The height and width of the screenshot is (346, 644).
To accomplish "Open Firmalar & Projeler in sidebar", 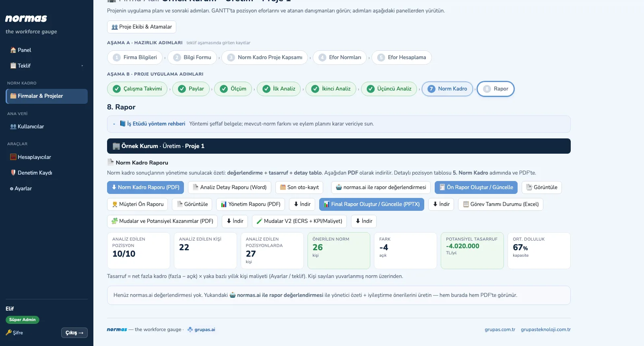I will (x=47, y=96).
